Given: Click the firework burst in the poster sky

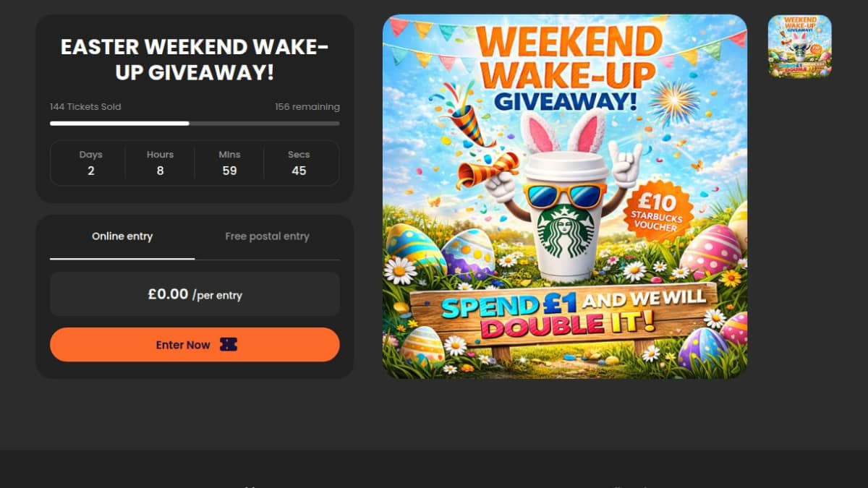Looking at the screenshot, I should click(674, 103).
